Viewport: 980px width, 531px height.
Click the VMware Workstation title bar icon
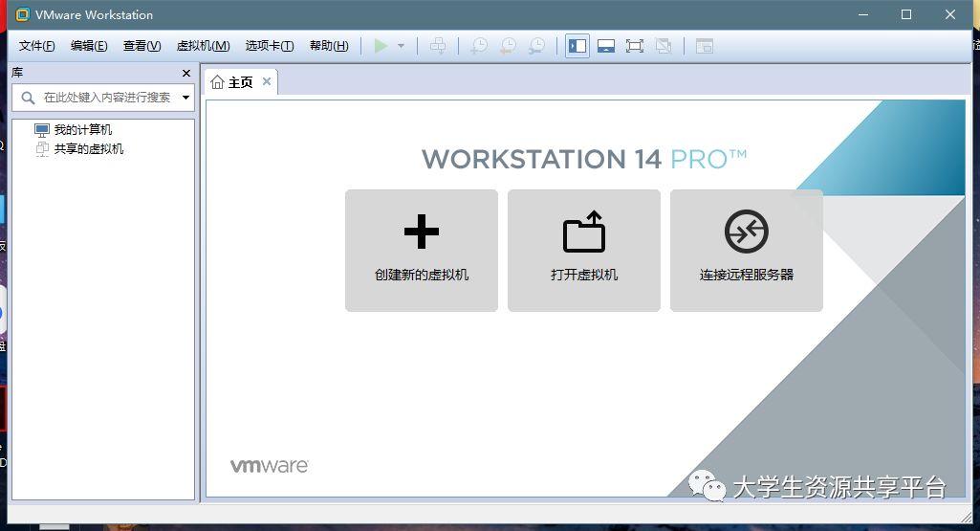[x=23, y=14]
